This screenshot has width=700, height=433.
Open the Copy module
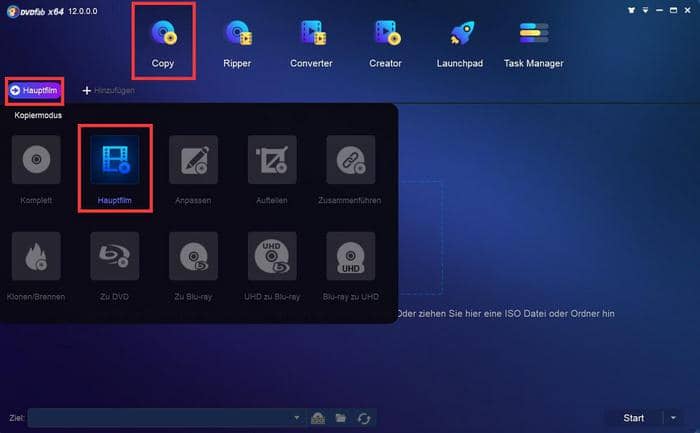(163, 43)
